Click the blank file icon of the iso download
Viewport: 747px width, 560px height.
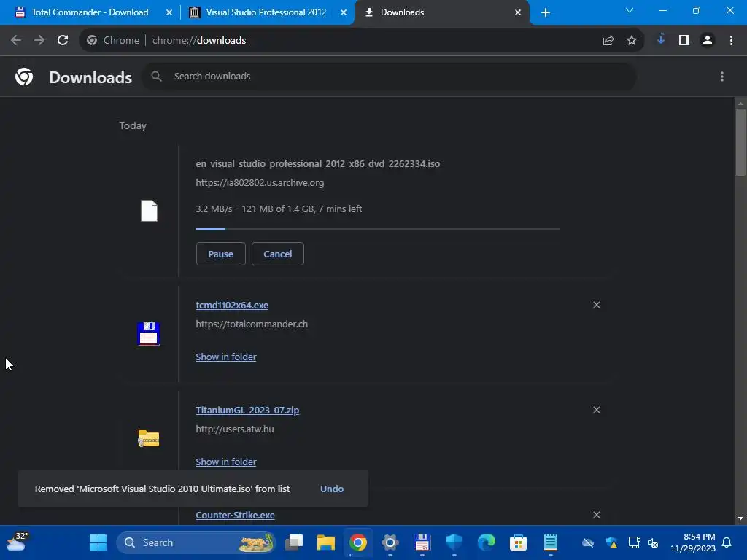149,211
